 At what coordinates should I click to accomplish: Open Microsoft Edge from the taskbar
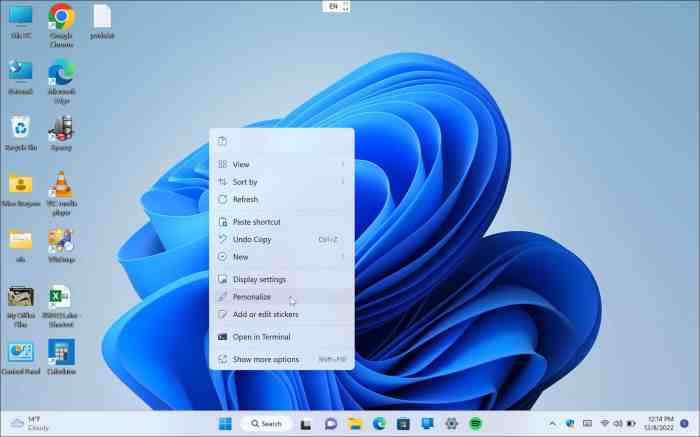pyautogui.click(x=379, y=424)
